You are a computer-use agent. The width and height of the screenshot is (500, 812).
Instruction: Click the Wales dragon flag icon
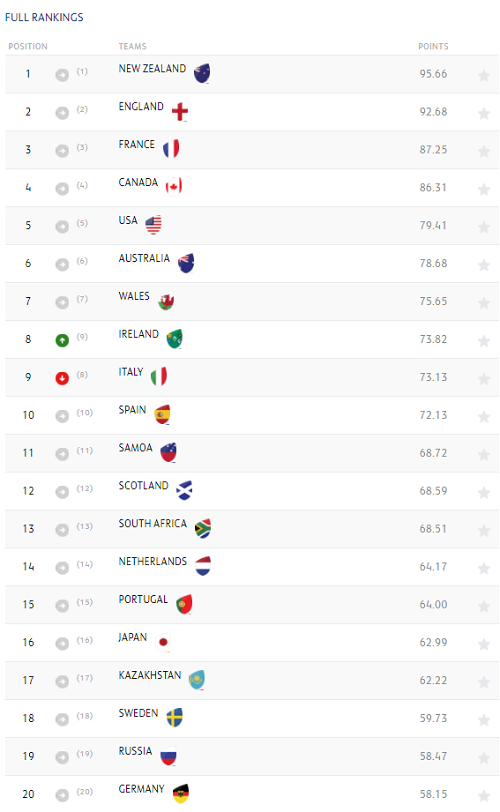[166, 301]
